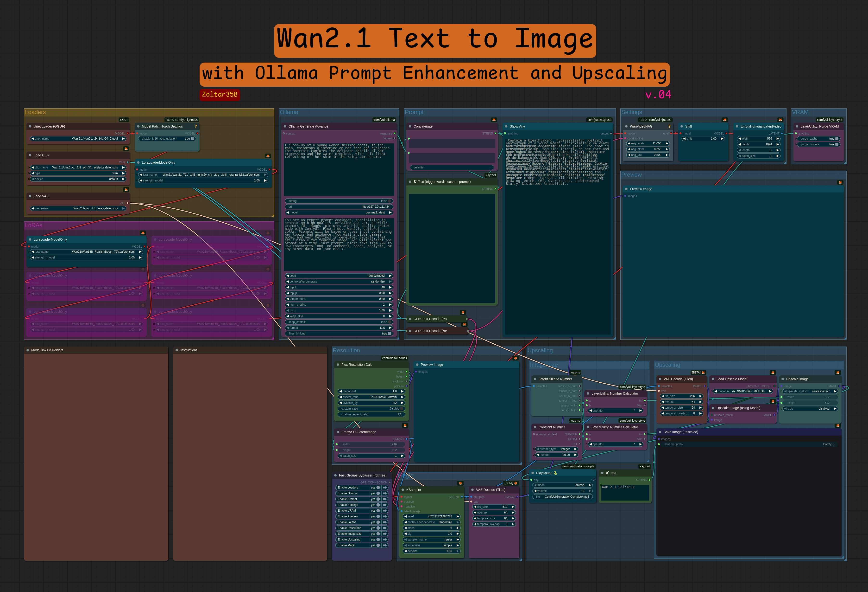This screenshot has height=592, width=868.
Task: Click the question mark on WanVideoNAG node
Action: tap(669, 126)
